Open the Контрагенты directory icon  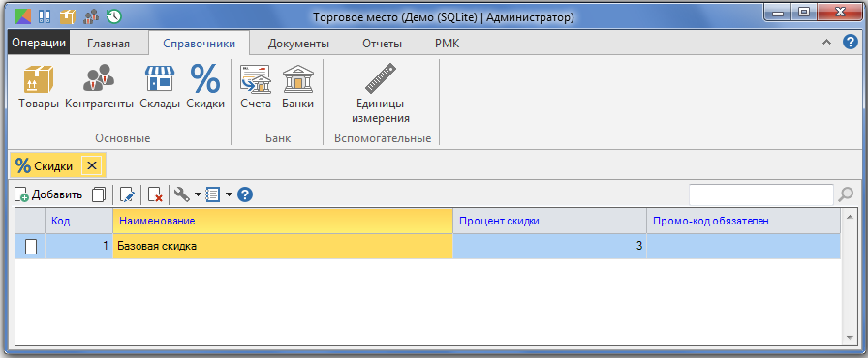99,78
